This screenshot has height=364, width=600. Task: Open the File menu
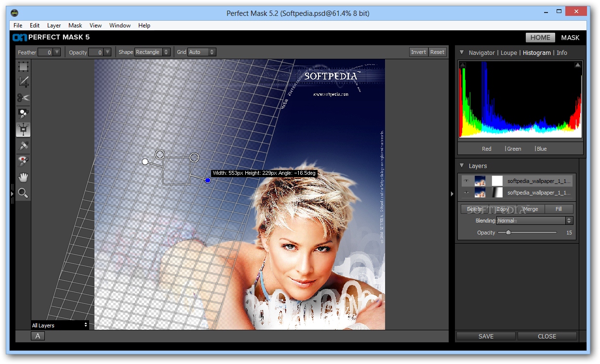tap(18, 26)
